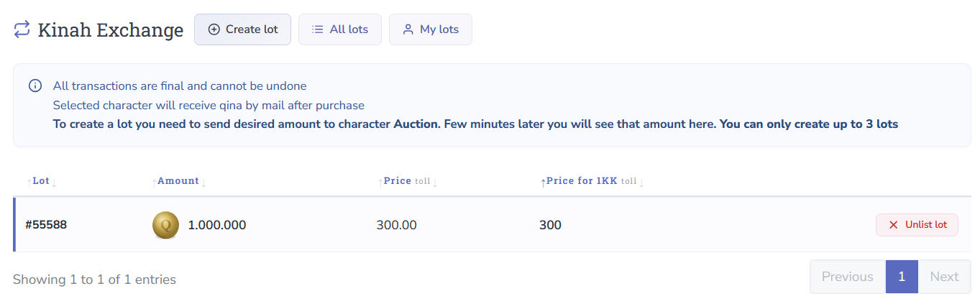Sort the table by Lot column
The height and width of the screenshot is (304, 980).
click(x=41, y=181)
